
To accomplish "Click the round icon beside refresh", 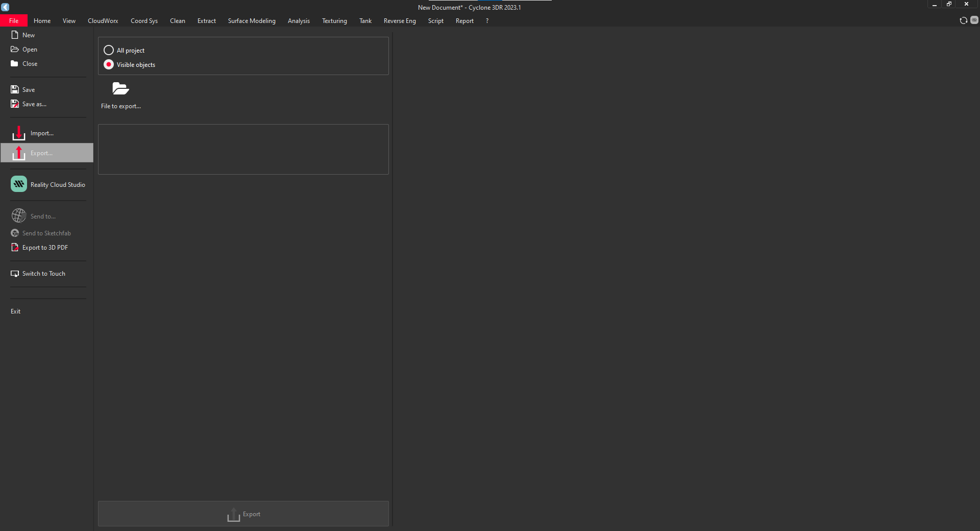I will (x=974, y=20).
